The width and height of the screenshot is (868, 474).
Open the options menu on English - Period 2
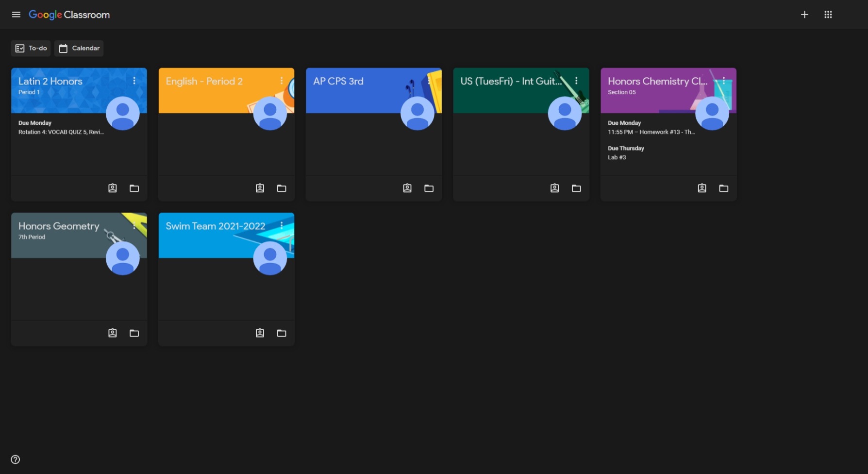pyautogui.click(x=282, y=81)
